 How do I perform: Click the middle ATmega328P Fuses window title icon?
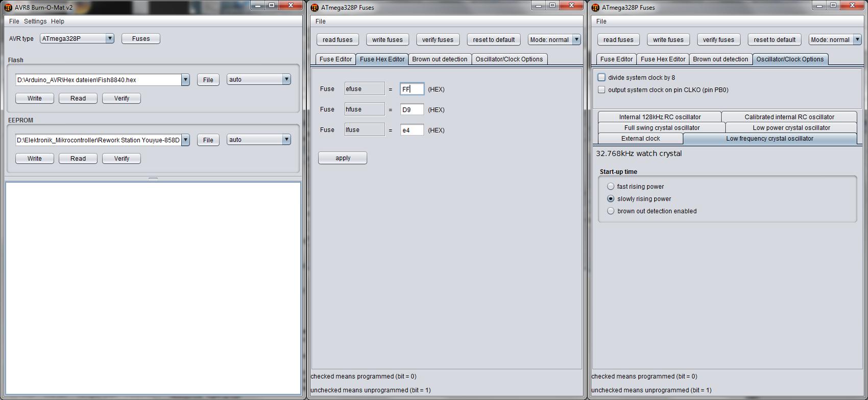(x=315, y=7)
